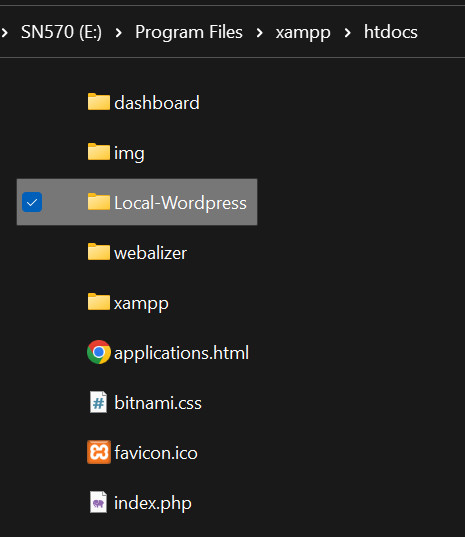
Task: Navigate to xampp in address bar
Action: pyautogui.click(x=303, y=33)
